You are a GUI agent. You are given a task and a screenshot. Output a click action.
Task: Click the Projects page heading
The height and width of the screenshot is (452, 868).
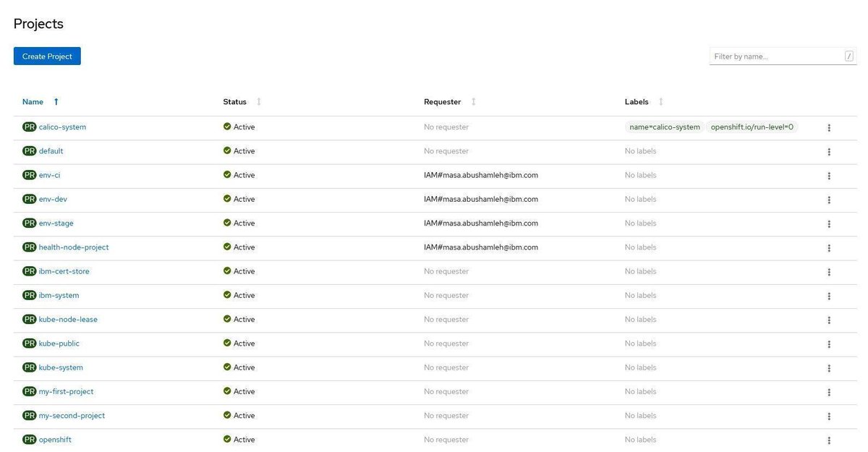[38, 24]
